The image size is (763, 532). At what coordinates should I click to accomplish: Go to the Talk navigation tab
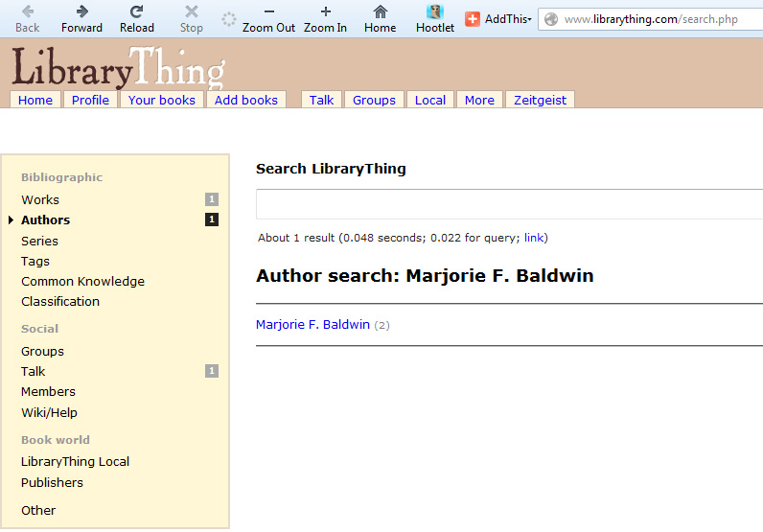tap(321, 100)
